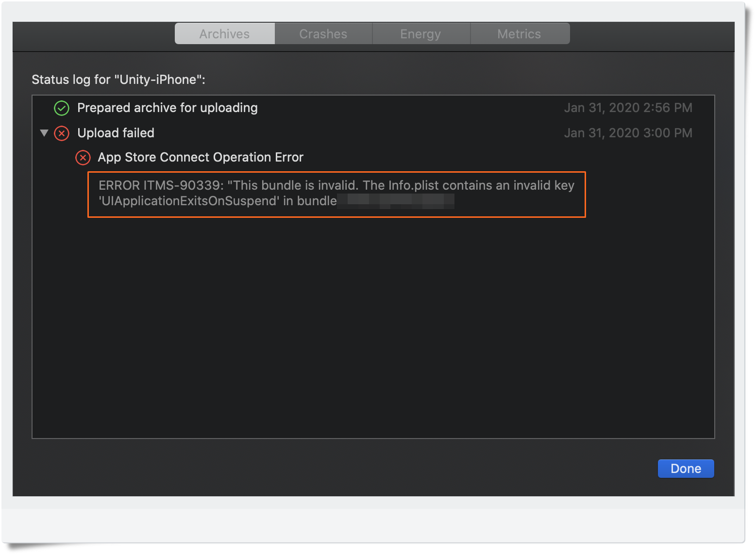Viewport: 756px width, 554px height.
Task: Switch to the Archives tab
Action: (225, 33)
